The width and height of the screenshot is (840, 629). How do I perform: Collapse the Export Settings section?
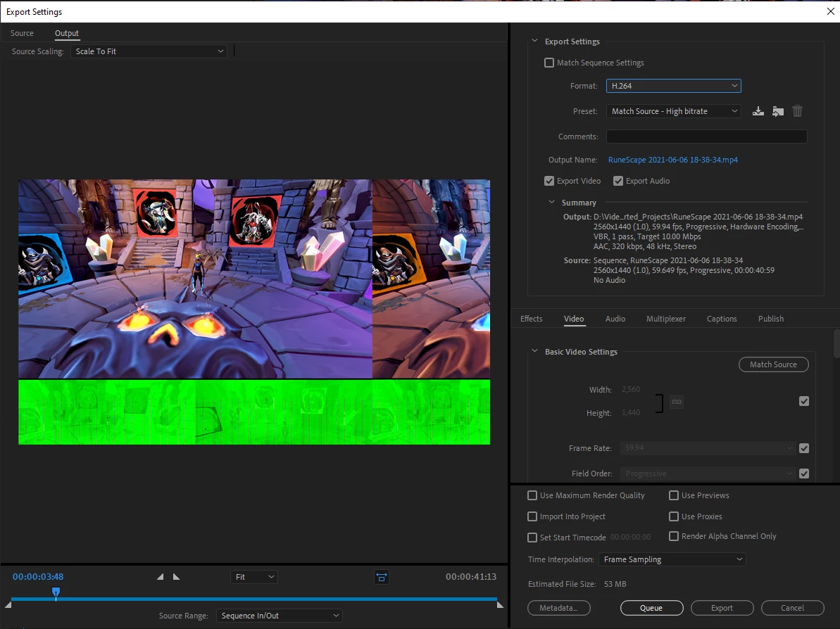(x=534, y=42)
